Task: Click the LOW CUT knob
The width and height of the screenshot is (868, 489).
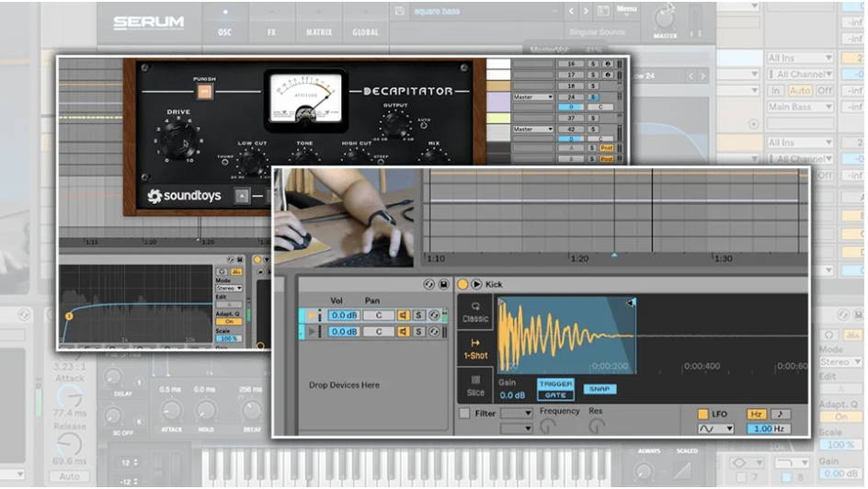Action: coord(252,162)
